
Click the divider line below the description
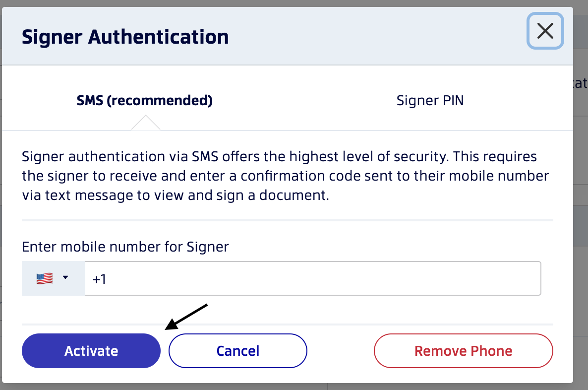[287, 220]
